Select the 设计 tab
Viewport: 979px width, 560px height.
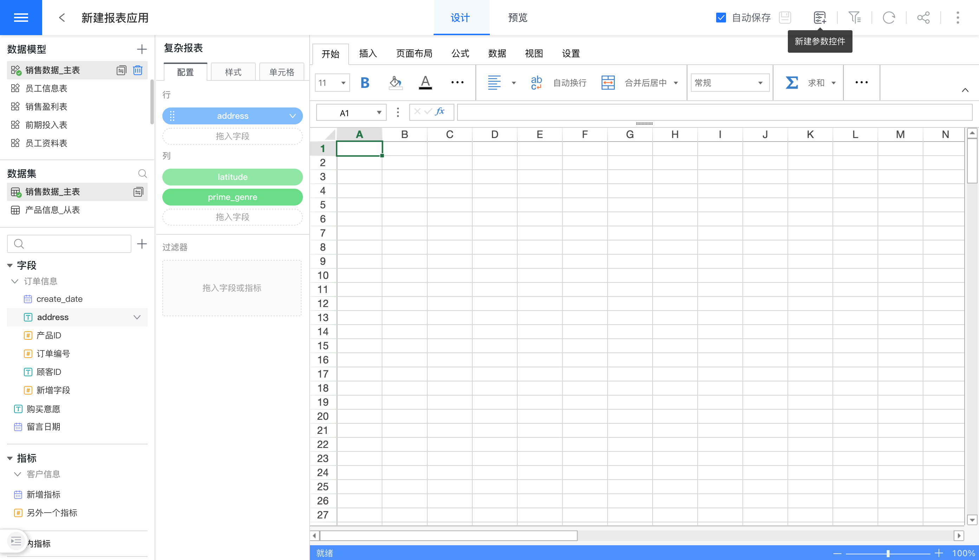point(461,18)
